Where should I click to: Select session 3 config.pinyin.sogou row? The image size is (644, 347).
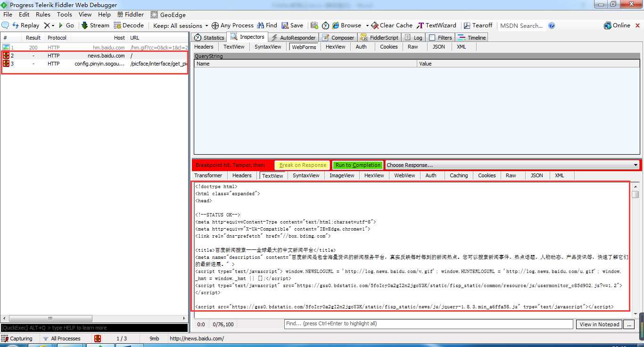pyautogui.click(x=94, y=64)
